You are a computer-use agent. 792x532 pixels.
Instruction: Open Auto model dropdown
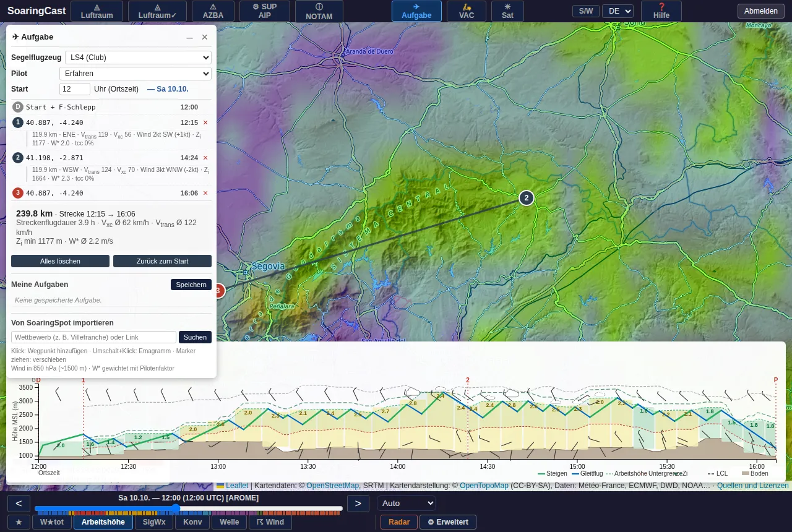pyautogui.click(x=407, y=503)
